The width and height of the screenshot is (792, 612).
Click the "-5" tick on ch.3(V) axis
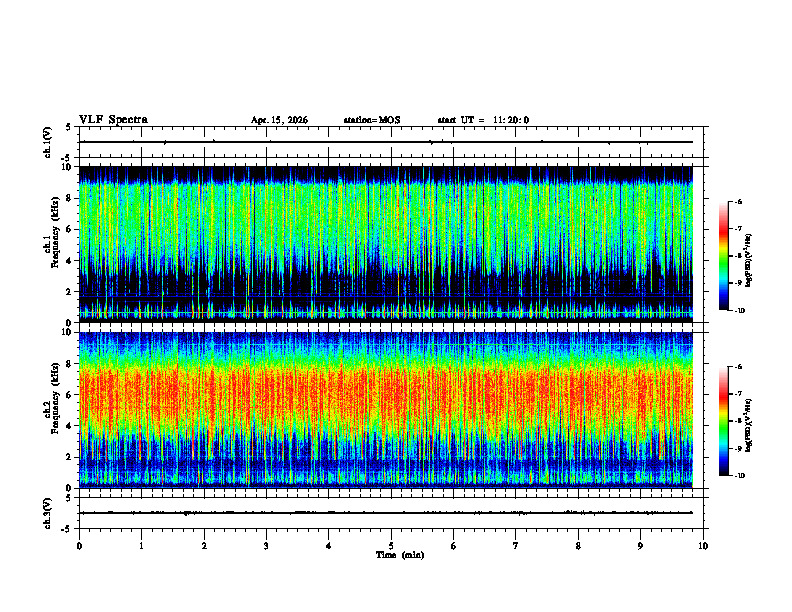coord(68,529)
